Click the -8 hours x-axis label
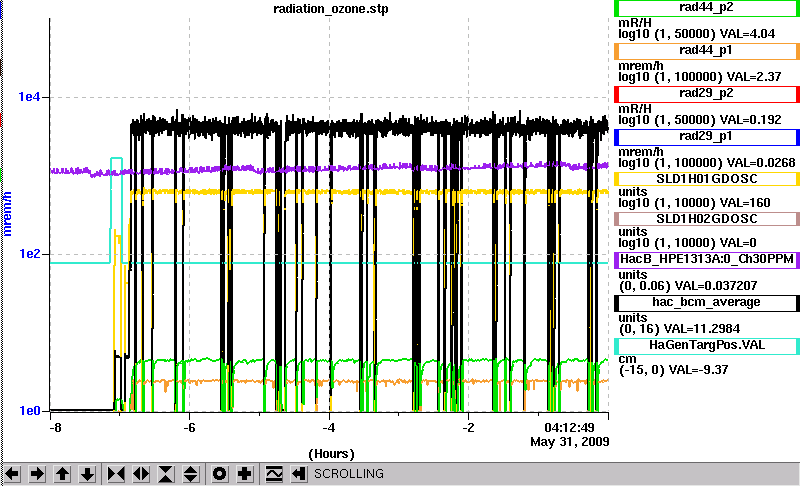Screen dimensions: 800x486 pyautogui.click(x=55, y=427)
